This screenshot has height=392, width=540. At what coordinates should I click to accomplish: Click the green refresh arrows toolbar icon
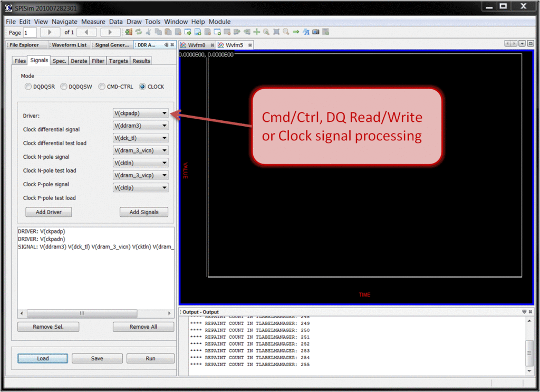(139, 32)
